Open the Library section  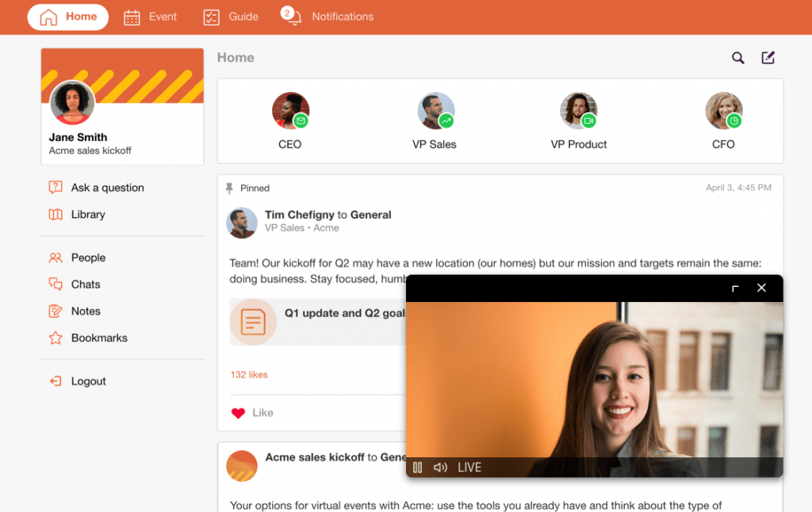pyautogui.click(x=87, y=214)
